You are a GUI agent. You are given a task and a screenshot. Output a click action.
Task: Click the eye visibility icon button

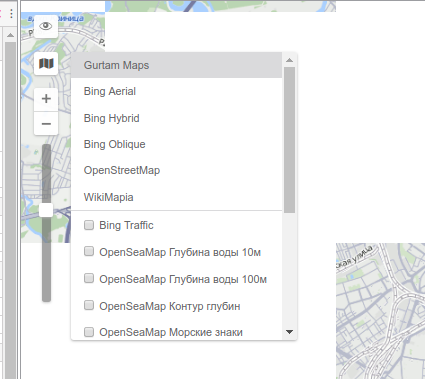pyautogui.click(x=46, y=26)
